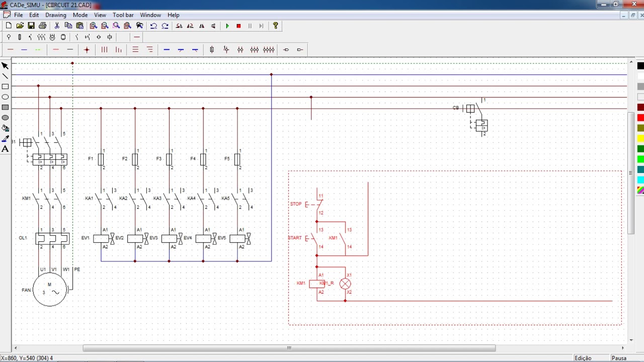Viewport: 644px width, 362px height.
Task: Click the red node connection icon
Action: pyautogui.click(x=87, y=49)
